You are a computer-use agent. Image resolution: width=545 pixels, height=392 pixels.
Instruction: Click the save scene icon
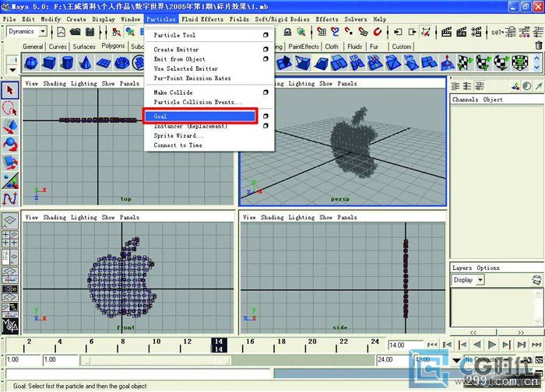click(x=90, y=33)
